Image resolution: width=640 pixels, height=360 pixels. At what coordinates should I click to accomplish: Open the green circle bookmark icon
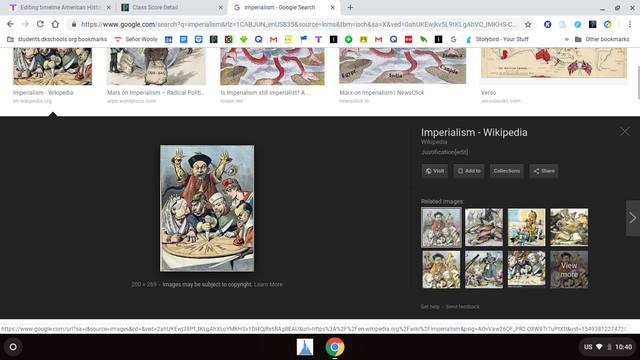(348, 40)
